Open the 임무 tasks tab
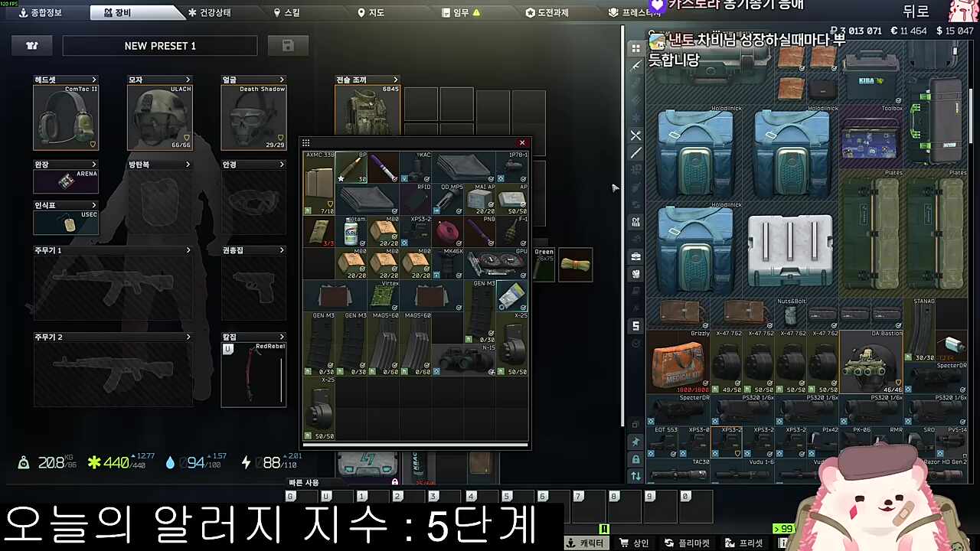 [461, 13]
